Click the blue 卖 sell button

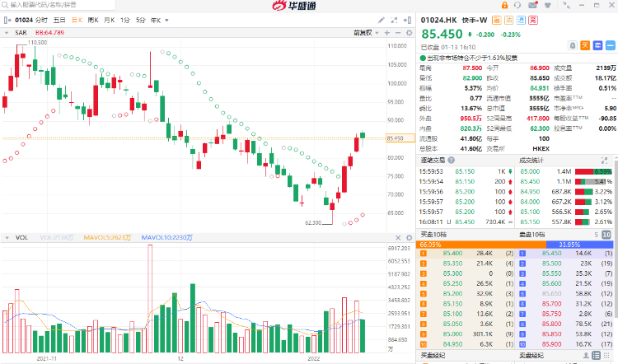click(598, 45)
